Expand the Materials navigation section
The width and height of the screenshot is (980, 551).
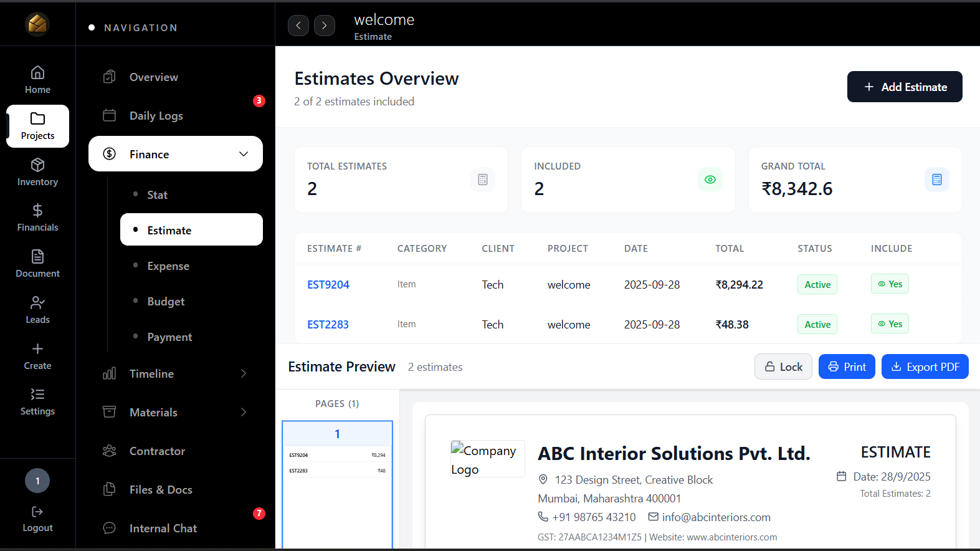pyautogui.click(x=244, y=413)
